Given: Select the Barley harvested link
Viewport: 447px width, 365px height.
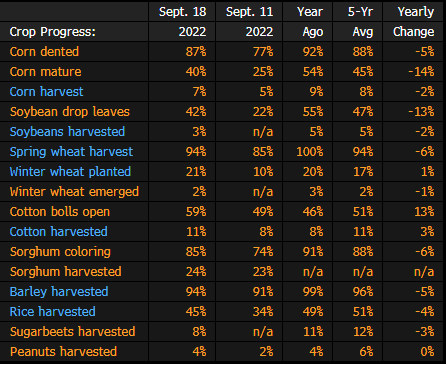Looking at the screenshot, I should pyautogui.click(x=59, y=292).
